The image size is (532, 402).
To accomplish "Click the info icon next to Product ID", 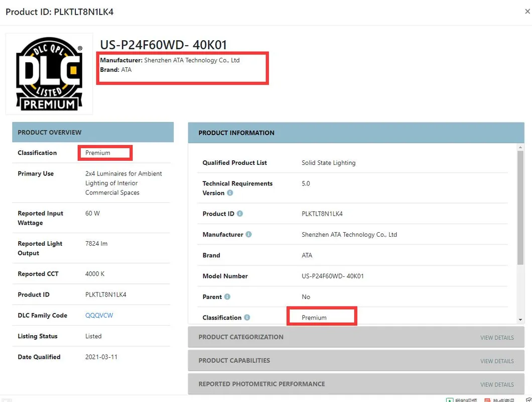I will click(x=240, y=214).
